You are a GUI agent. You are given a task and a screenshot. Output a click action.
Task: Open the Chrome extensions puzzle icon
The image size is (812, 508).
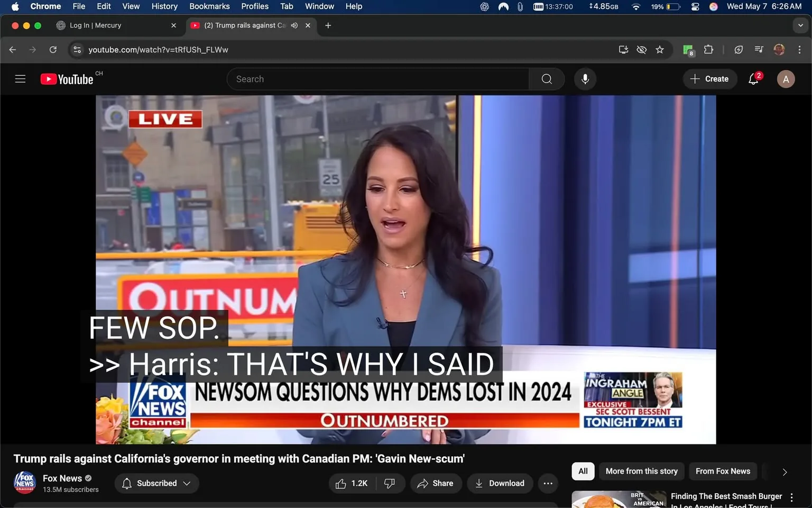[x=708, y=49]
